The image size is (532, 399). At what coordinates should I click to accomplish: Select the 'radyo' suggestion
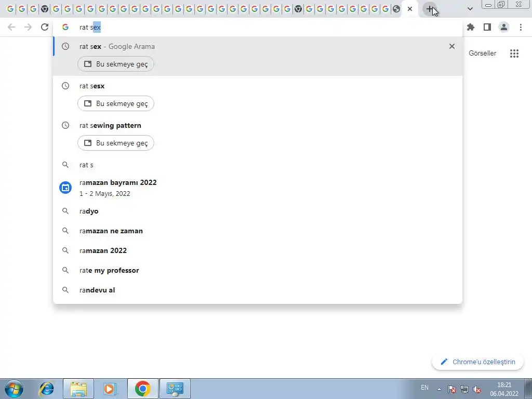[x=258, y=211]
